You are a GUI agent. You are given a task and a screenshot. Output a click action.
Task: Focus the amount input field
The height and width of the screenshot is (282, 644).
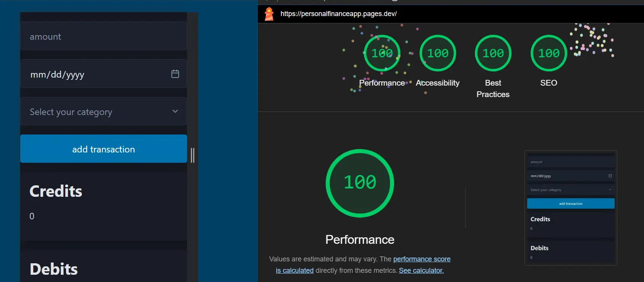[x=103, y=36]
